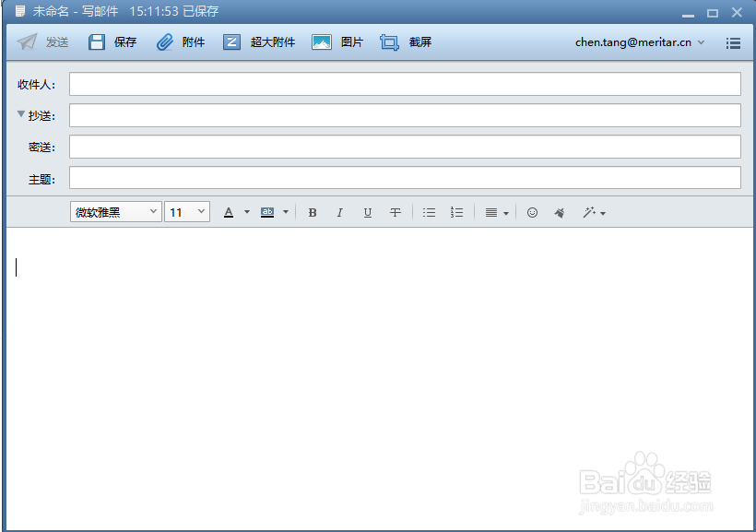This screenshot has width=756, height=532.
Task: Add attachment via 附件 paperclip icon
Action: point(165,42)
